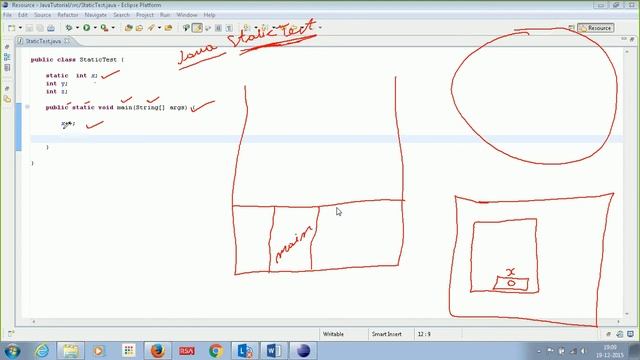640x360 pixels.
Task: Click the '12 : 9' cursor position entry
Action: [424, 334]
